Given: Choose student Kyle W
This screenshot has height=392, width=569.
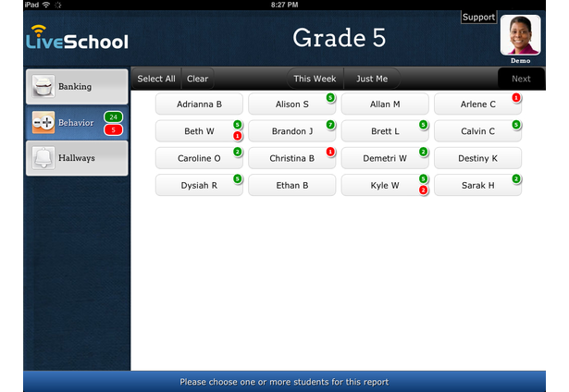Looking at the screenshot, I should point(385,185).
